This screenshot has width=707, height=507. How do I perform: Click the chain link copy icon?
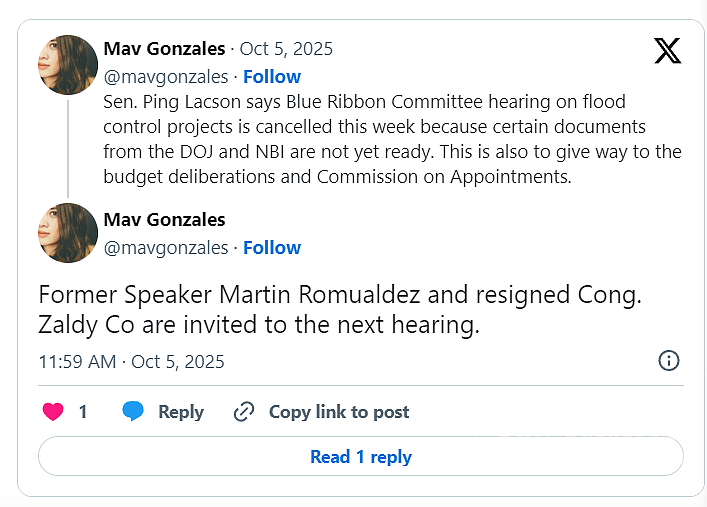[x=244, y=412]
